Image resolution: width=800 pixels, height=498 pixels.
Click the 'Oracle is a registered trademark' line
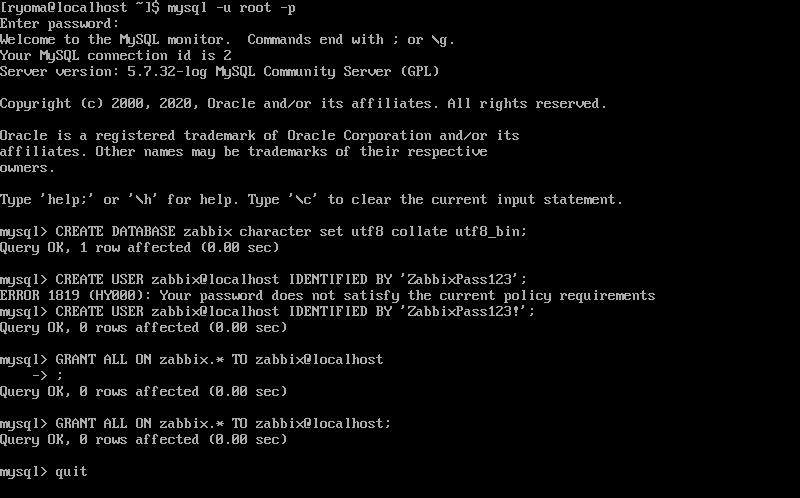pos(260,136)
